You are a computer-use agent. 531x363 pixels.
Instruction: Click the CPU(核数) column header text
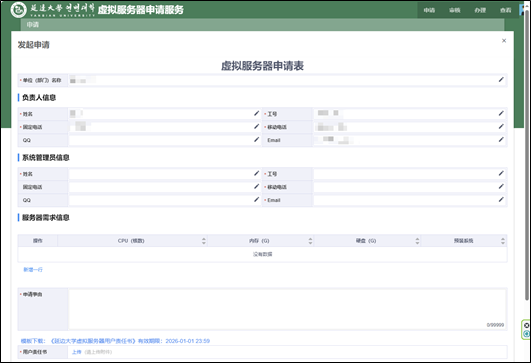[131, 241]
